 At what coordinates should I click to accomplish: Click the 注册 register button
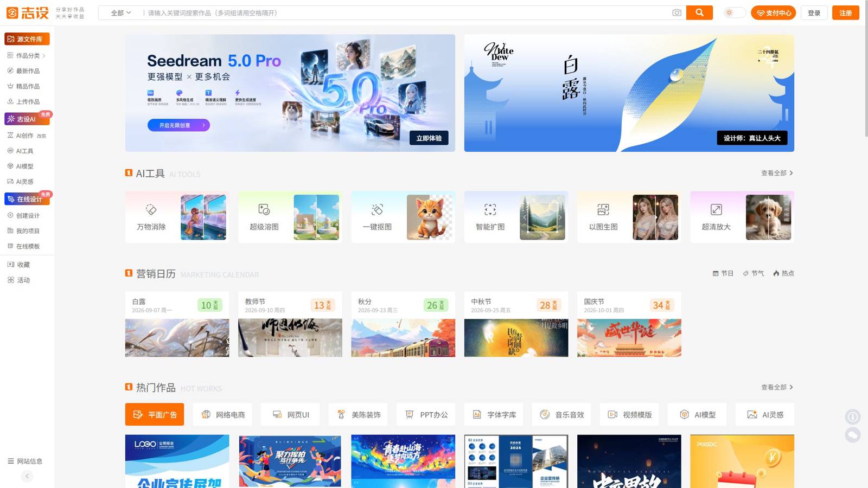point(845,13)
